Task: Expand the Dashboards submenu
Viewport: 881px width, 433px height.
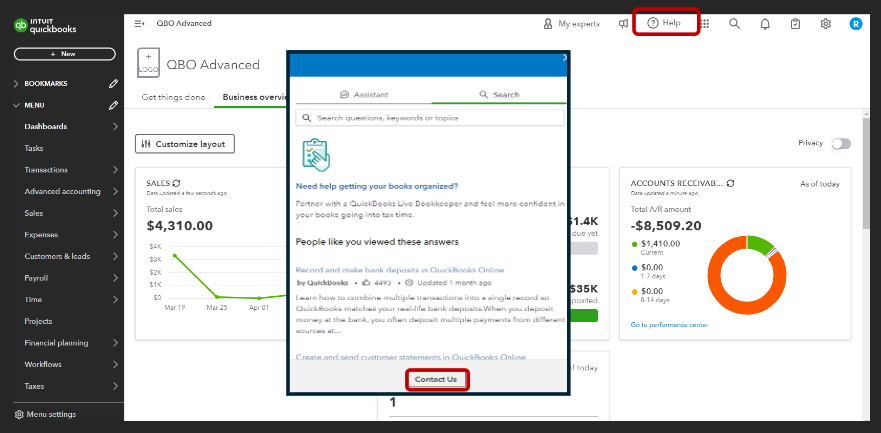Action: tap(115, 127)
